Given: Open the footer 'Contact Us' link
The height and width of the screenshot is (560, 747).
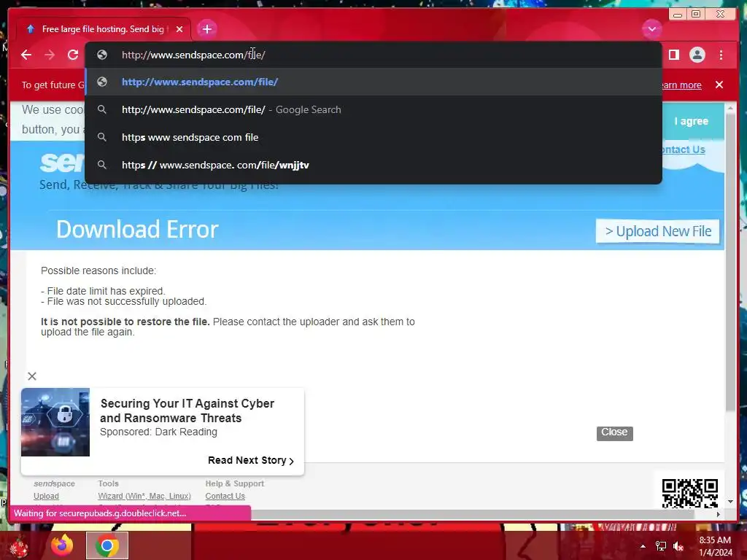Looking at the screenshot, I should coord(225,496).
